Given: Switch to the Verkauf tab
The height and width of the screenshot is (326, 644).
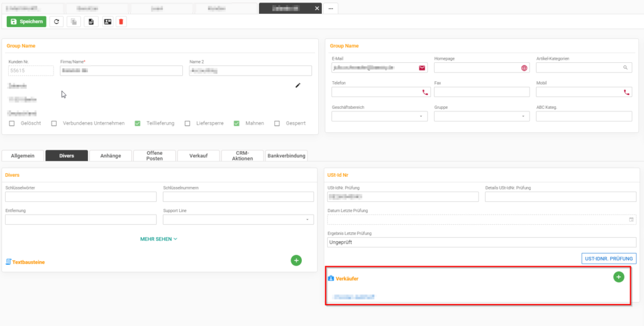Looking at the screenshot, I should pos(198,156).
